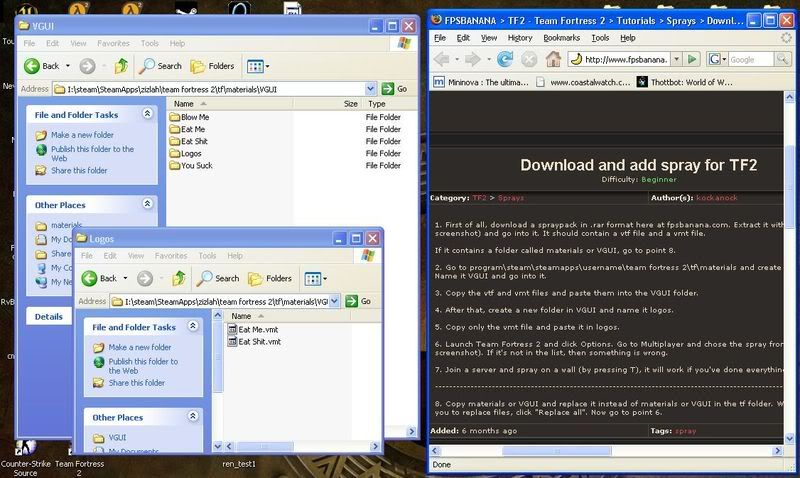
Task: Open Favorites menu in VGUI window
Action: coord(113,43)
